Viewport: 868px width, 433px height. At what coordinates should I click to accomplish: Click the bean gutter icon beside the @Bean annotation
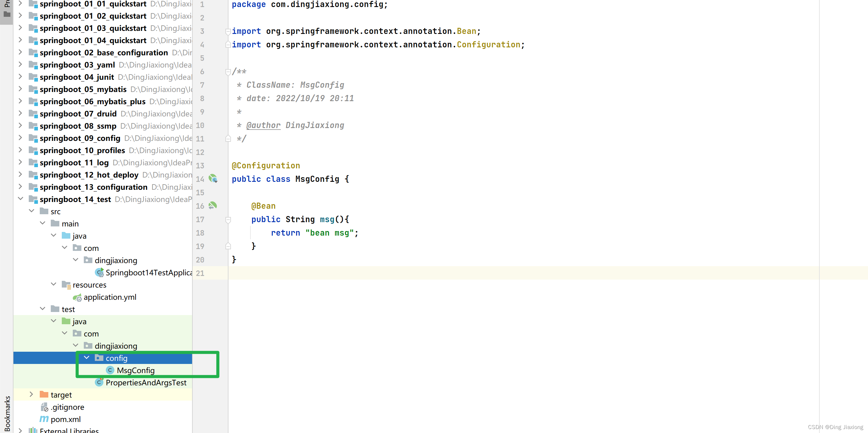tap(213, 205)
